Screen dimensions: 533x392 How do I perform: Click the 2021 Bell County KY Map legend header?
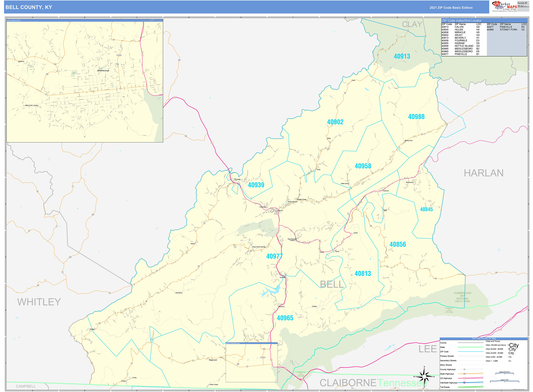click(x=484, y=339)
